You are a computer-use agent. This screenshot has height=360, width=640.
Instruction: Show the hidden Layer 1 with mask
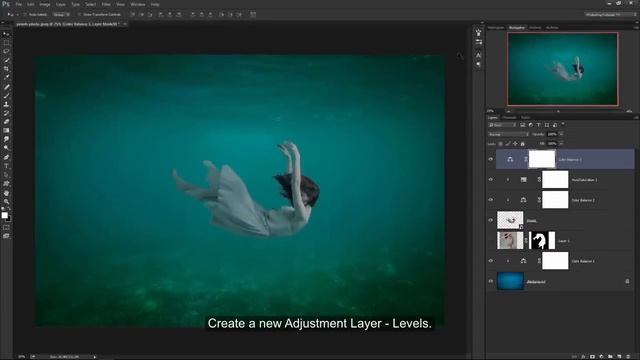pyautogui.click(x=491, y=240)
